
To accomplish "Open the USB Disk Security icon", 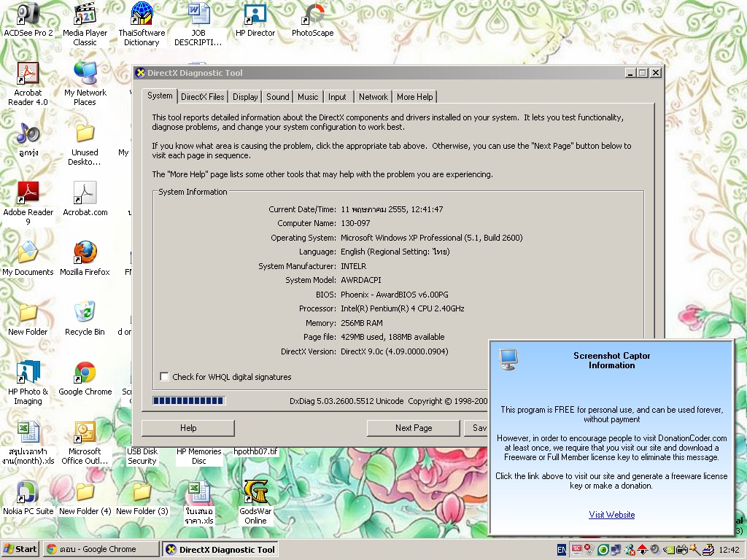I will click(x=142, y=456).
